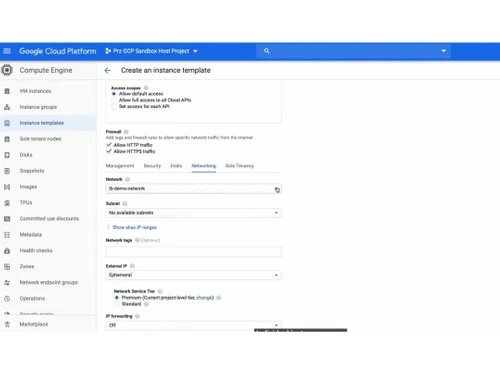The width and height of the screenshot is (500, 375).
Task: Click the Marketplace cart icon
Action: coord(7,324)
